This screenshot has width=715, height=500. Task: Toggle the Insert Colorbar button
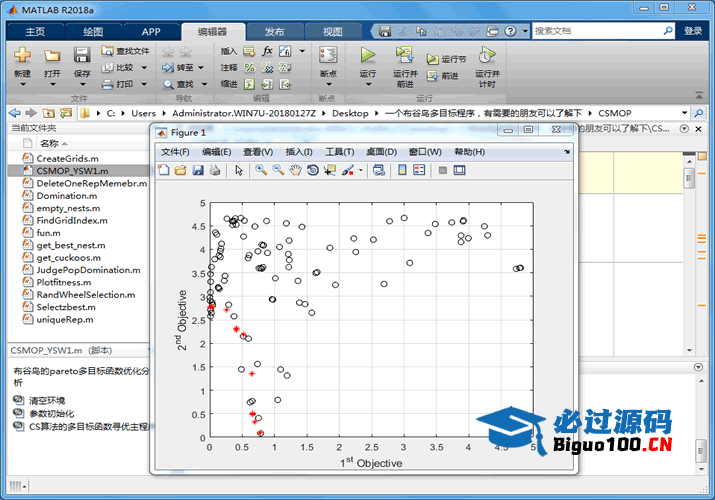coord(400,171)
